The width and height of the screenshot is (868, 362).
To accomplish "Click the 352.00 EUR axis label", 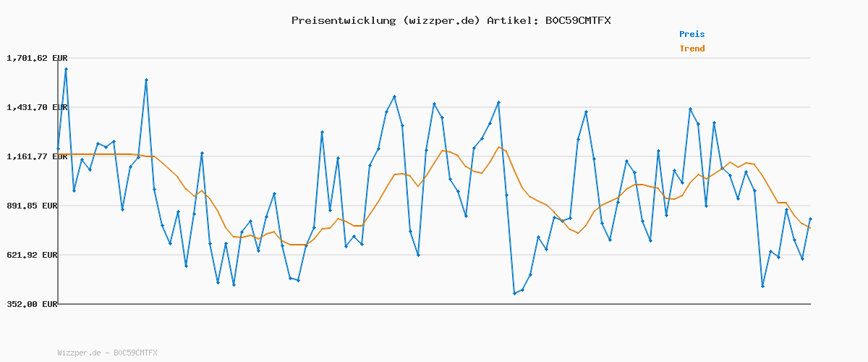I will 32,304.
